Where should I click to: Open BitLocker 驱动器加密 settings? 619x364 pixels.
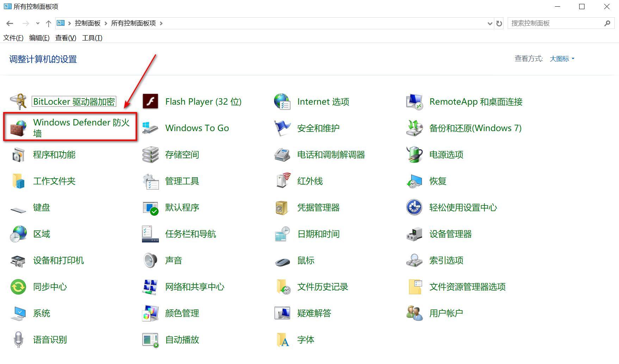coord(74,101)
